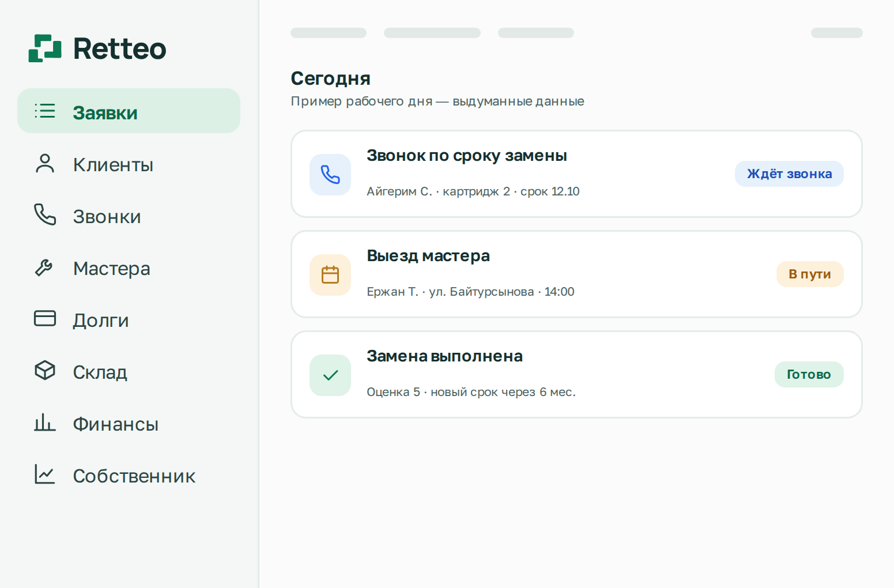Viewport: 894px width, 588px height.
Task: Click the Retteo logo mark
Action: (x=45, y=48)
